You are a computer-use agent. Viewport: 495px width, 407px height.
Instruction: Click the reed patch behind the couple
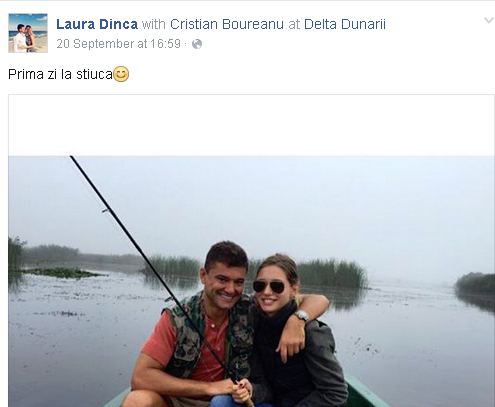point(330,274)
